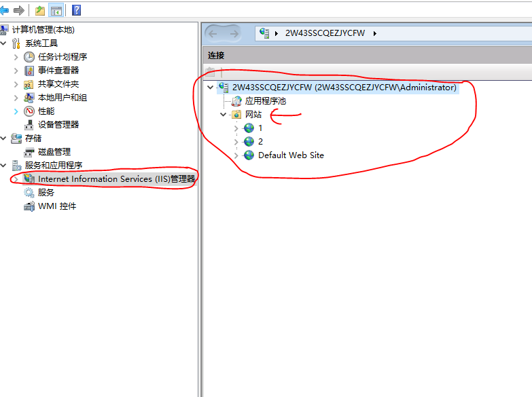532x397 pixels.
Task: Expand the 事件查看器 node
Action: tap(16, 71)
